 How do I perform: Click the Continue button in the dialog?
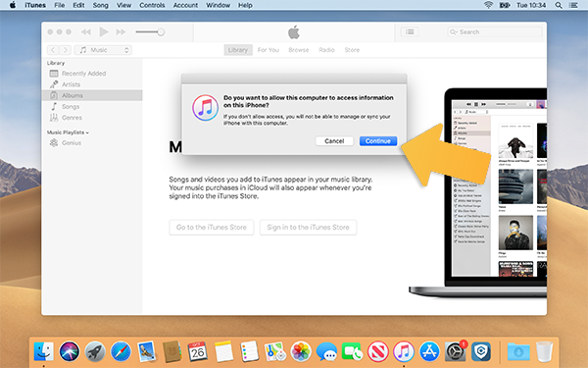378,140
